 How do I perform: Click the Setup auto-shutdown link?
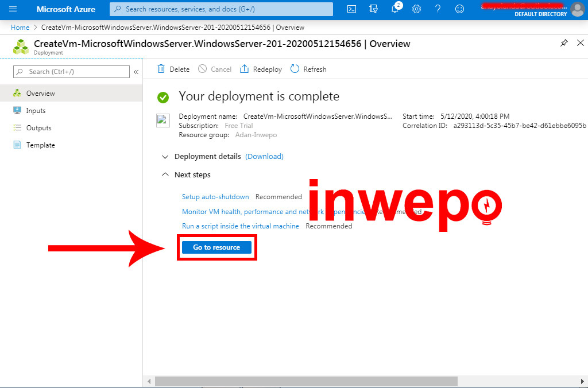pos(215,197)
